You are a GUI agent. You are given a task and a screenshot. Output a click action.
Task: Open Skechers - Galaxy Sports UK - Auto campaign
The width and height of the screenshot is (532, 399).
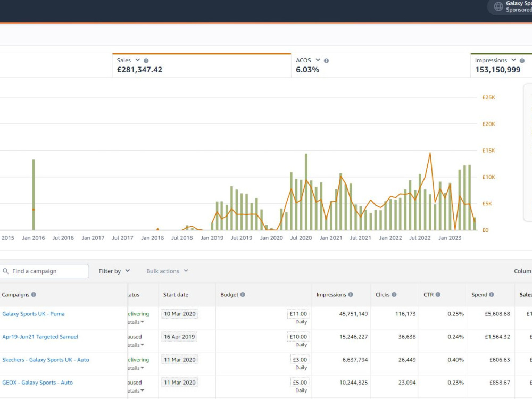tap(45, 360)
